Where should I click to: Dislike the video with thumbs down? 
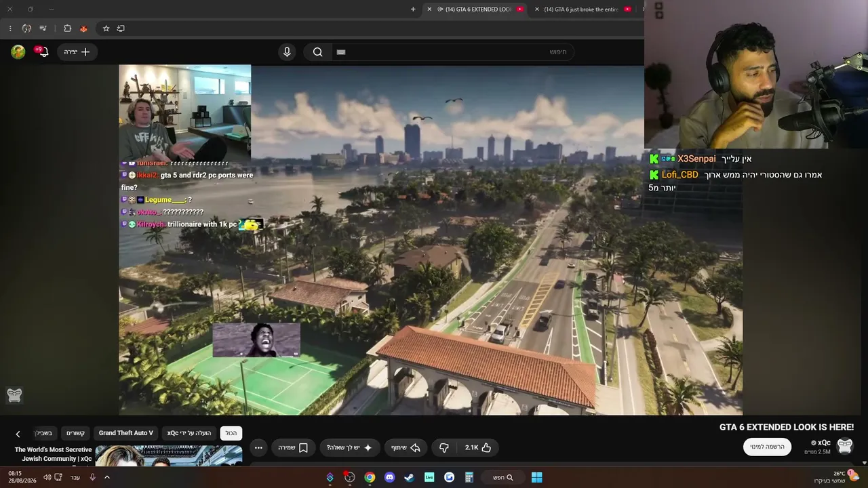click(444, 447)
